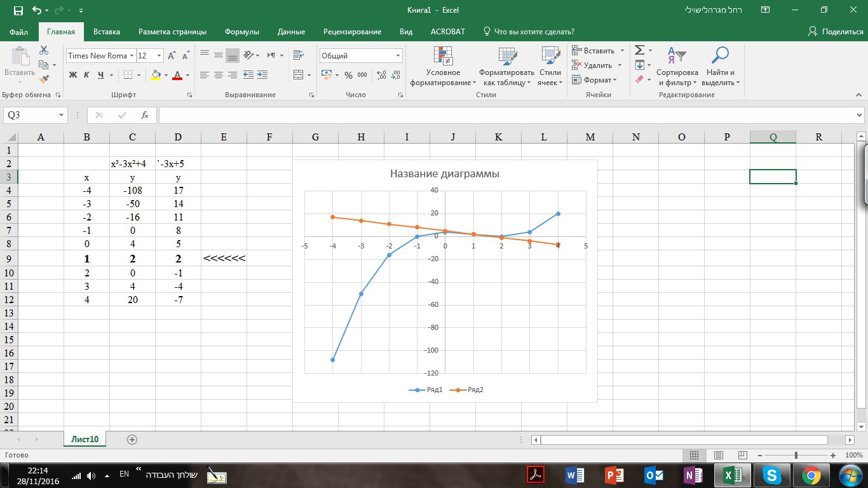Screen dimensions: 868x488
Task: Open Форматировать как таблицу menu
Action: tap(506, 67)
